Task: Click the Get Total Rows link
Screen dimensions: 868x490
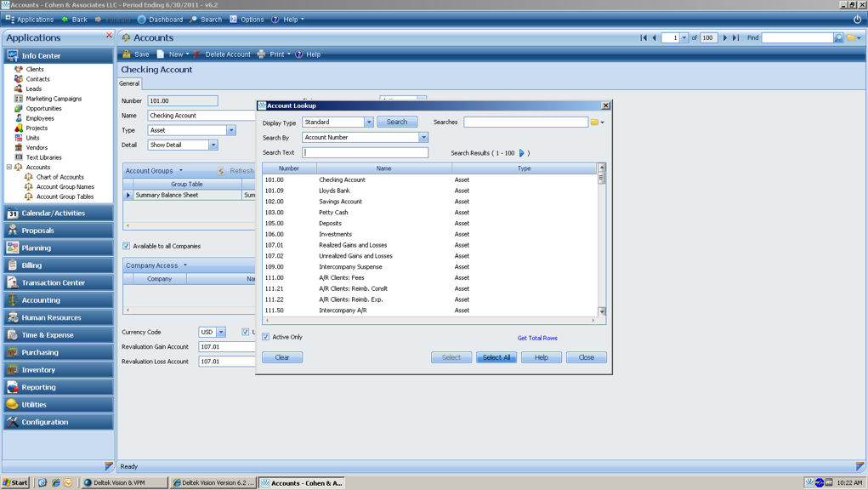Action: (538, 338)
